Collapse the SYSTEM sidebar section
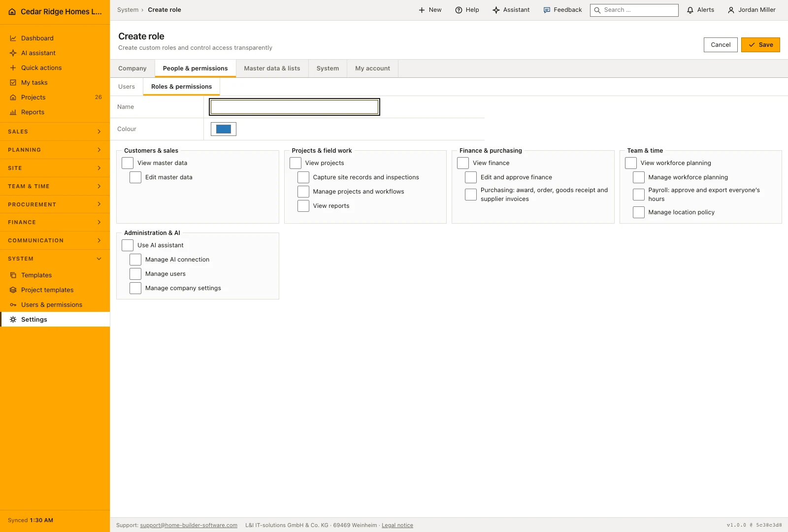Screen dimensions: 788x532 [55, 259]
